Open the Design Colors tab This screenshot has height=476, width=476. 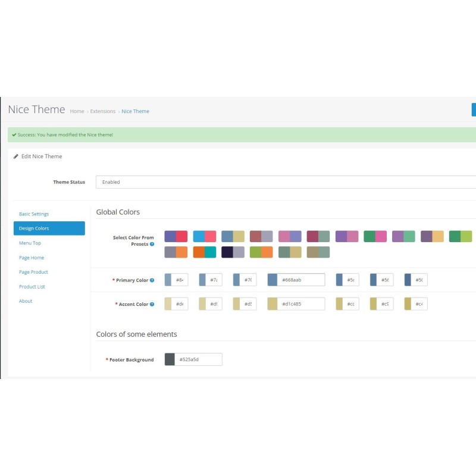[x=49, y=228]
